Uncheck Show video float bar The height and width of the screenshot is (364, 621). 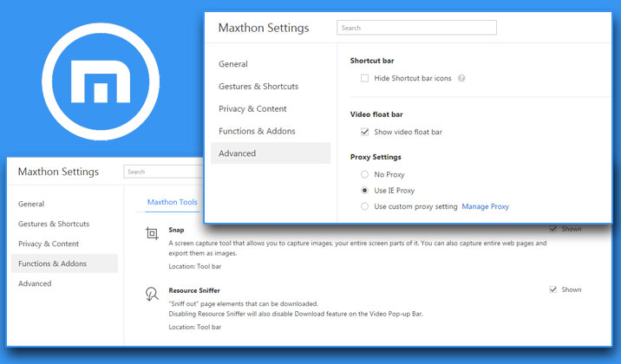(364, 132)
